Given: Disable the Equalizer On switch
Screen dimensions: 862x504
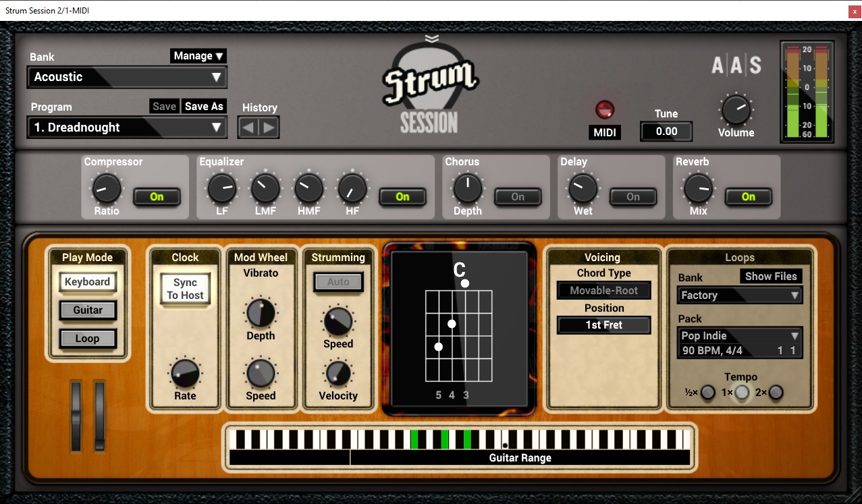Looking at the screenshot, I should pos(404,196).
